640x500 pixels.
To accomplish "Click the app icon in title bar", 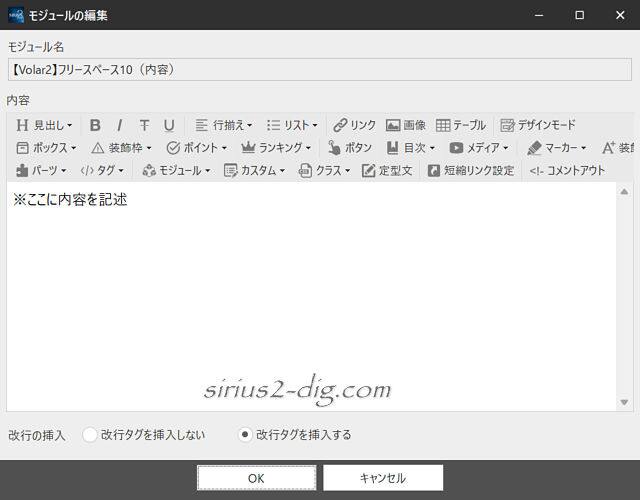I will [16, 15].
